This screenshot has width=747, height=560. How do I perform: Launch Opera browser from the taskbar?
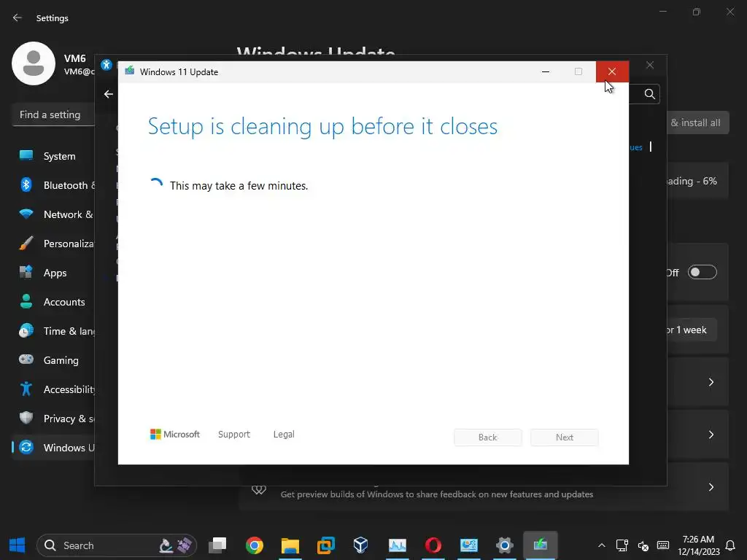pos(433,545)
